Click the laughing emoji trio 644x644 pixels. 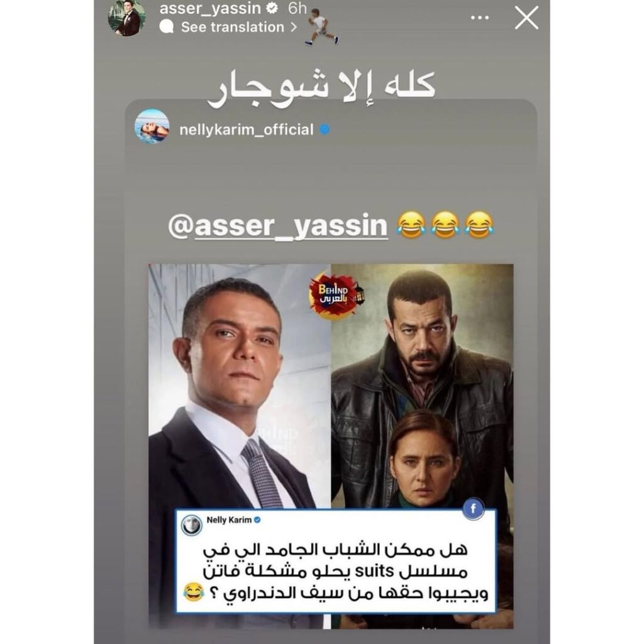coord(445,225)
